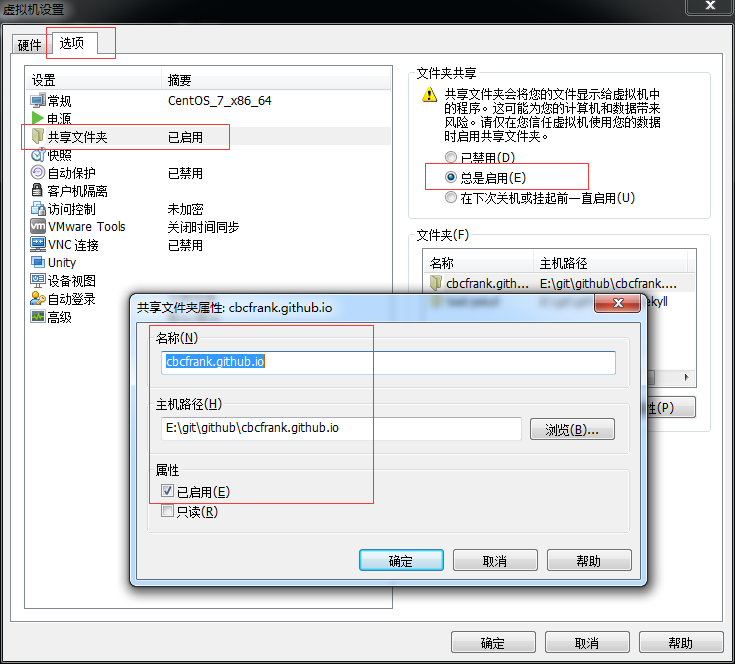Select the 共享文件夹 shared folders icon
The width and height of the screenshot is (735, 664).
[x=38, y=137]
